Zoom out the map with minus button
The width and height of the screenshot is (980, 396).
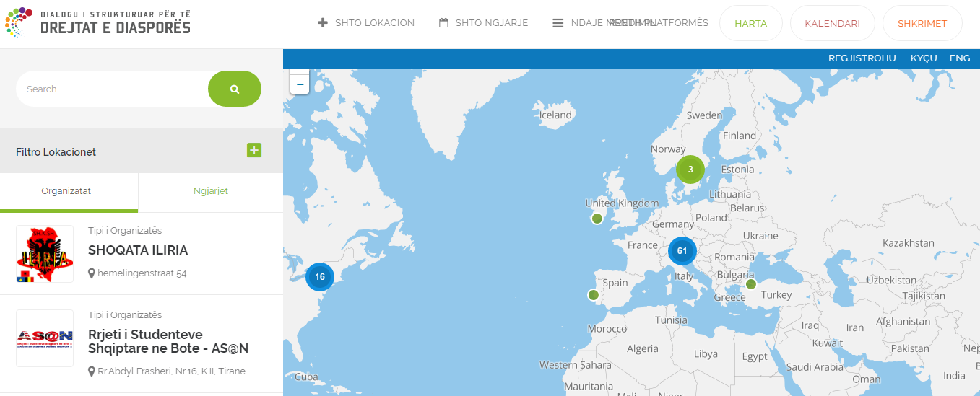[300, 84]
